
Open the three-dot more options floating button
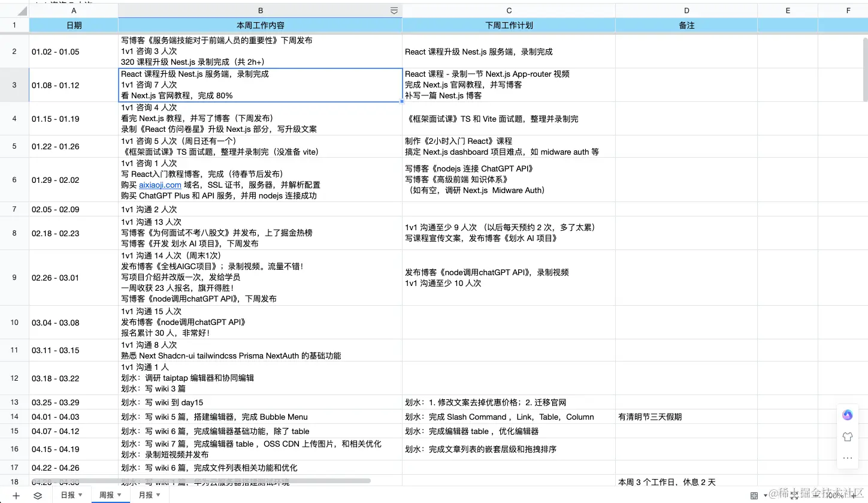point(847,458)
